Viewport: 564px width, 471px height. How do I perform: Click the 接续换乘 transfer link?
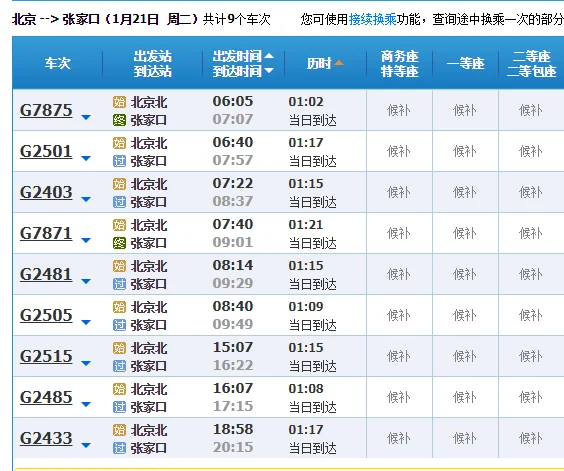point(372,19)
